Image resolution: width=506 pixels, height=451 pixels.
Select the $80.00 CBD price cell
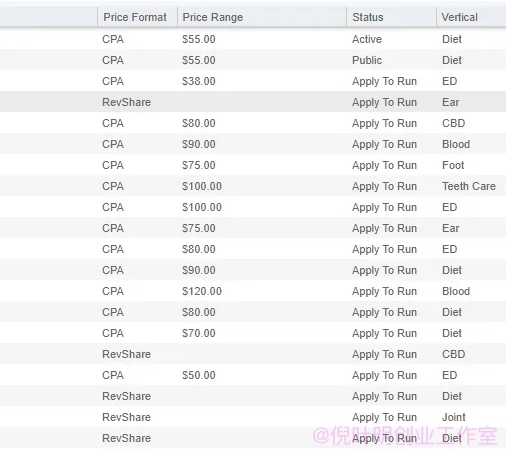199,123
